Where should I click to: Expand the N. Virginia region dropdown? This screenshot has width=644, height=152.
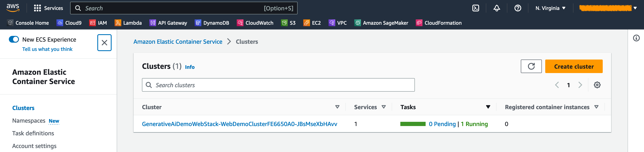coord(550,8)
